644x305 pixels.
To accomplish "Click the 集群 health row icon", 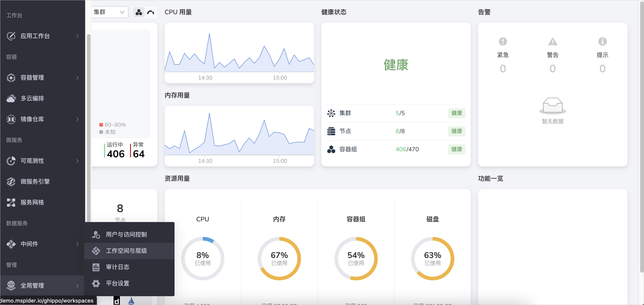I will point(331,113).
